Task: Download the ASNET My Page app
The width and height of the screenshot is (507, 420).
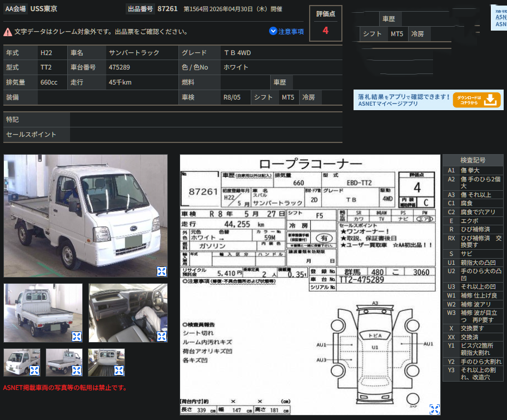Action: click(476, 100)
